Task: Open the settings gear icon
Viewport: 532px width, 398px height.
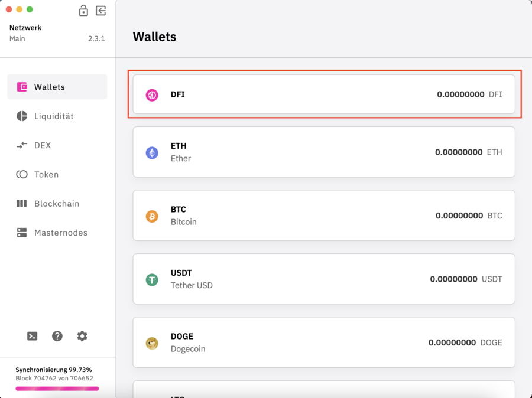Action: [82, 335]
